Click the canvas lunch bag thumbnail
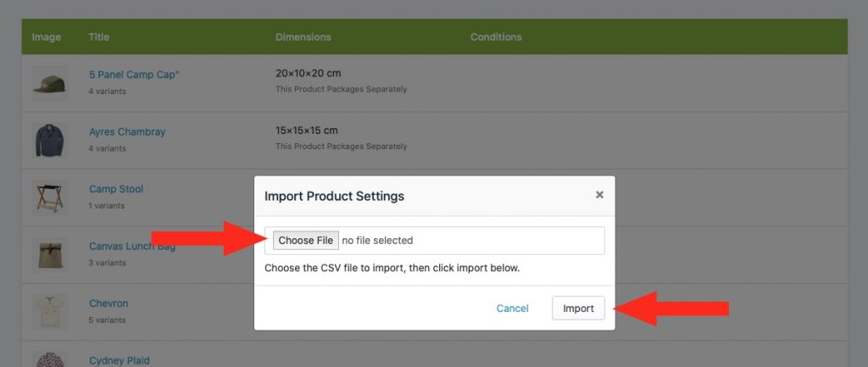This screenshot has height=367, width=868. (49, 254)
